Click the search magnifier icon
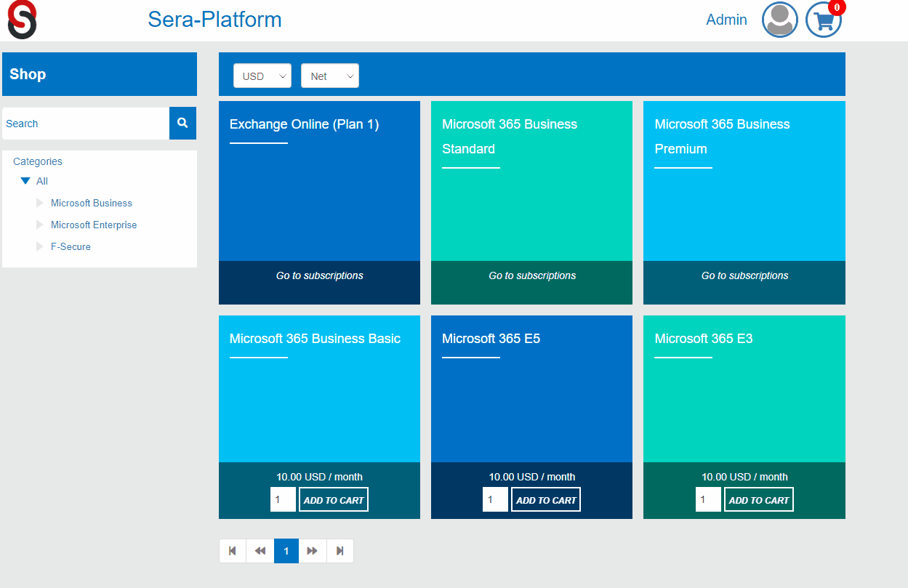The width and height of the screenshot is (908, 588). [x=182, y=123]
